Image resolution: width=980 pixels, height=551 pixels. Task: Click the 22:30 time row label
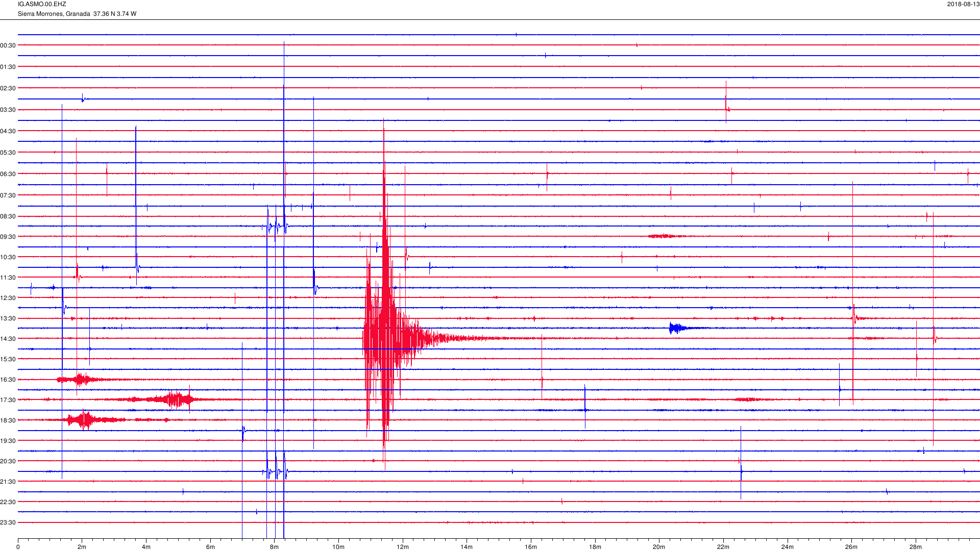click(8, 502)
